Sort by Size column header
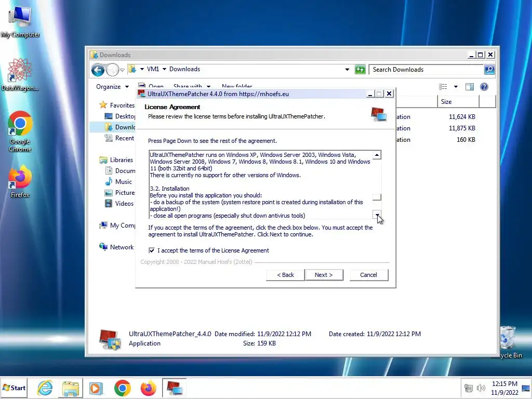This screenshot has height=399, width=532. [x=458, y=102]
